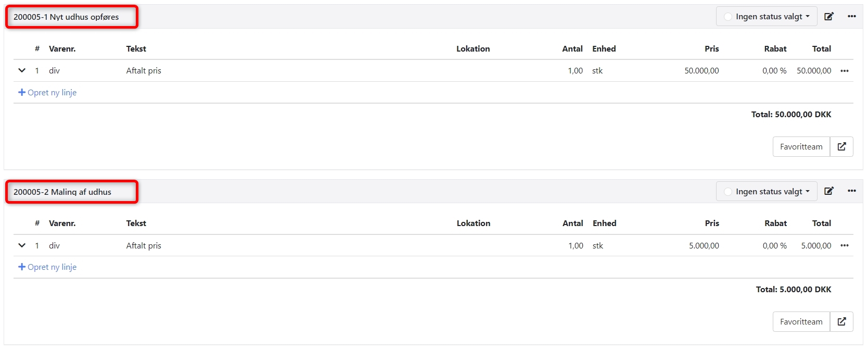Click the 50.000,00 price cell
The image size is (868, 349).
[701, 71]
